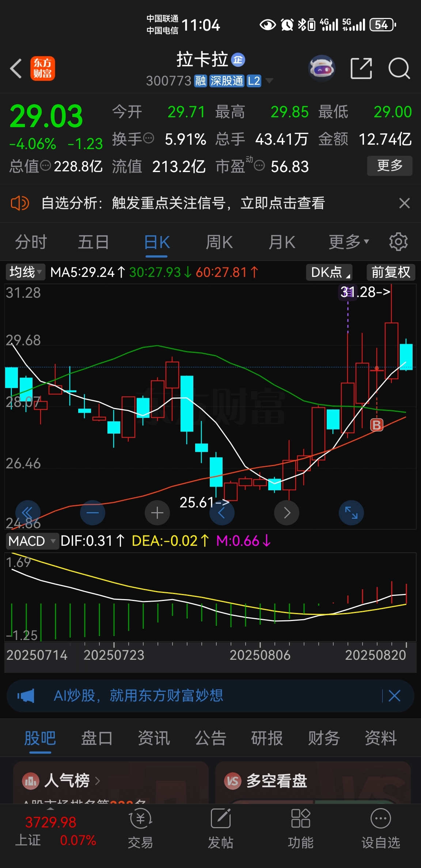This screenshot has height=868, width=421.
Task: Show 更多 quote details
Action: point(390,166)
